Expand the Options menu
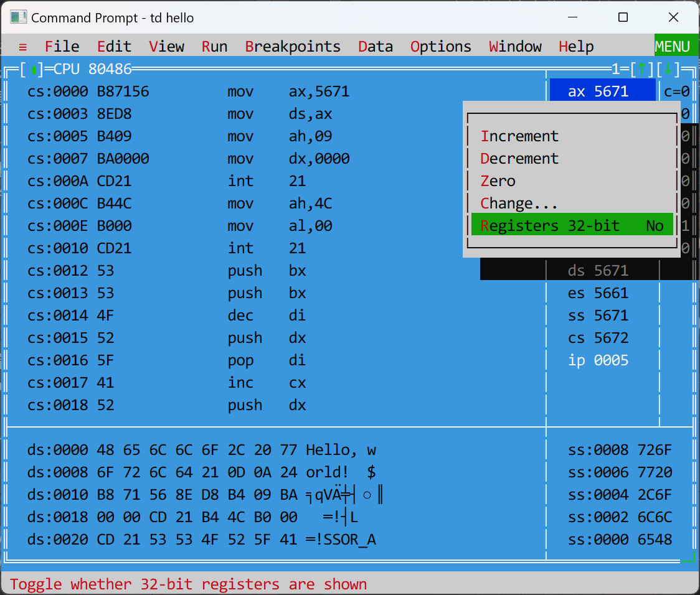700x595 pixels. click(440, 47)
